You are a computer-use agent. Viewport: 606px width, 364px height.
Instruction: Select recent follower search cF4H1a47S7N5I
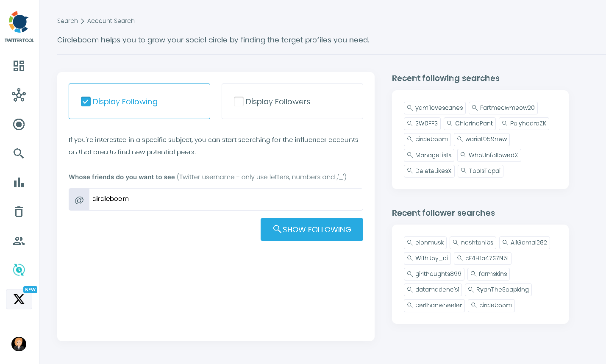(x=483, y=258)
